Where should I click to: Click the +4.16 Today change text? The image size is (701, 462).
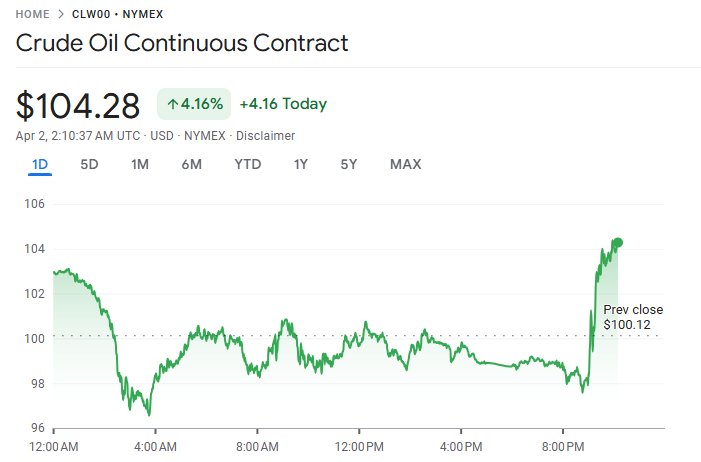click(x=283, y=104)
